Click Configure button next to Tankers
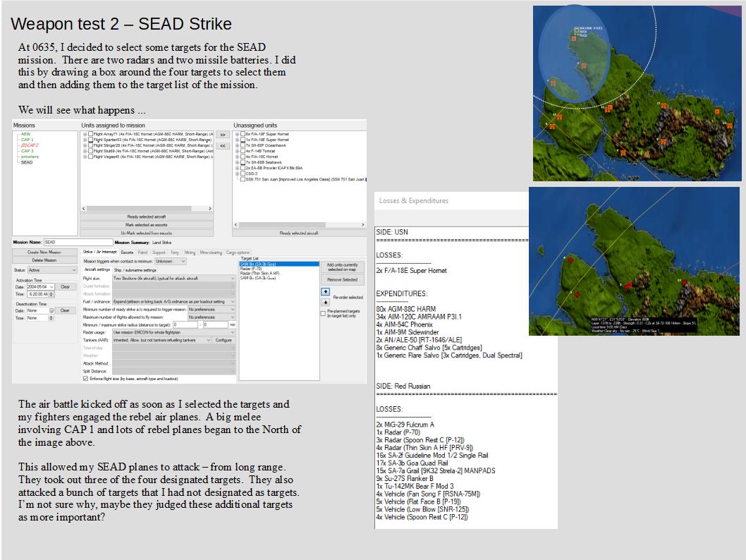Screen dimensions: 746x560 coord(223,340)
